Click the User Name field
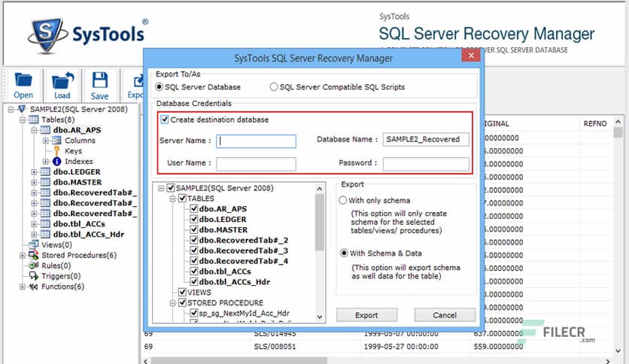 256,163
